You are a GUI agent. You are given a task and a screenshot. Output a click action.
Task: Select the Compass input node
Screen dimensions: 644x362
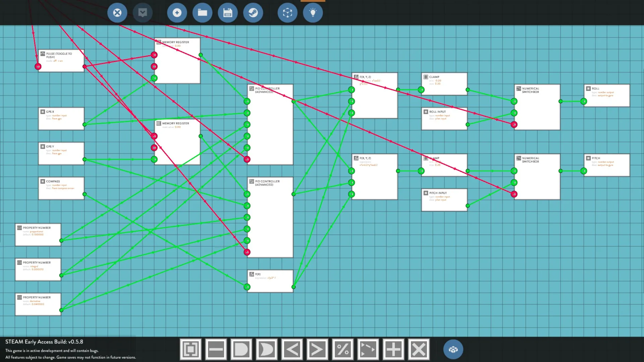coord(61,188)
